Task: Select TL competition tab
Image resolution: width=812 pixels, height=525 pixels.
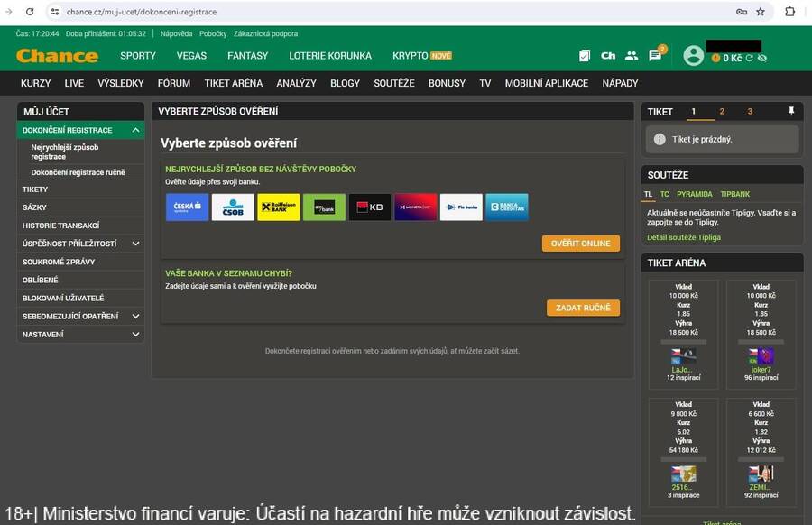Action: point(648,194)
